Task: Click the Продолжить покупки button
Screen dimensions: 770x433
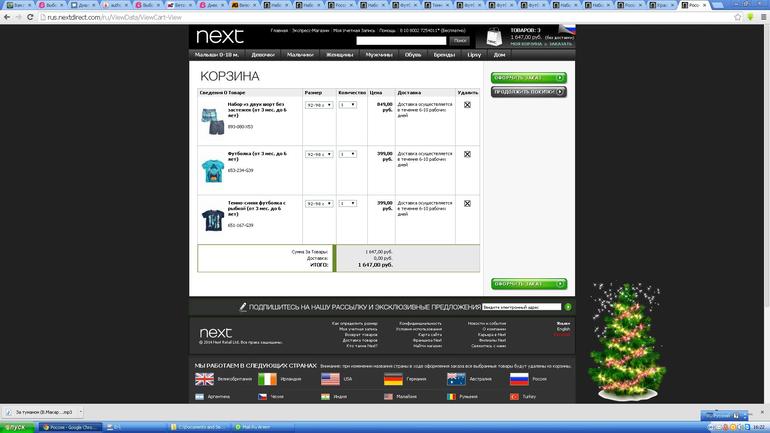Action: point(528,92)
